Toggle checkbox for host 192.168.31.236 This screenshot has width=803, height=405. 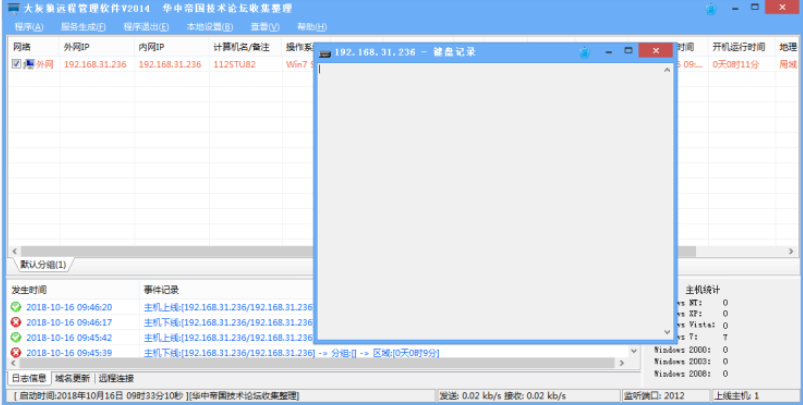[16, 64]
